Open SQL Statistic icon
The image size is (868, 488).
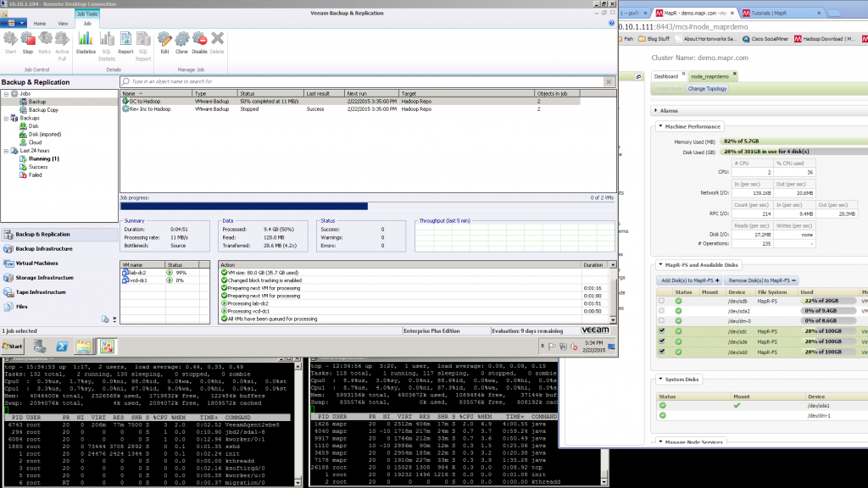(x=107, y=46)
